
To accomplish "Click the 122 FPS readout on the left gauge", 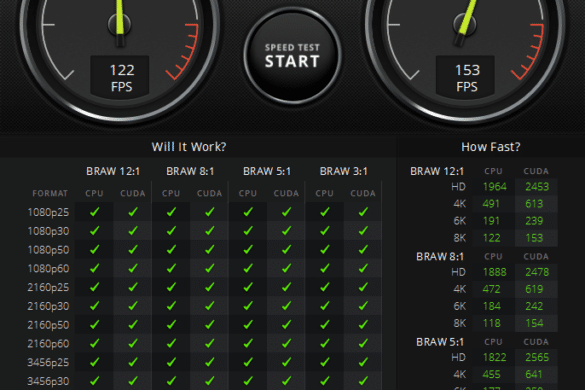I will (x=120, y=78).
